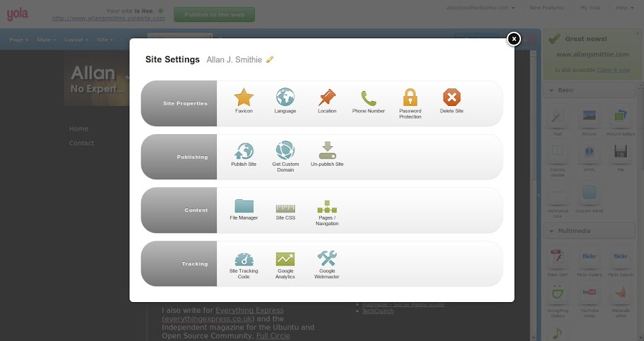Image resolution: width=644 pixels, height=341 pixels.
Task: Click the Claim it now link
Action: pos(613,70)
